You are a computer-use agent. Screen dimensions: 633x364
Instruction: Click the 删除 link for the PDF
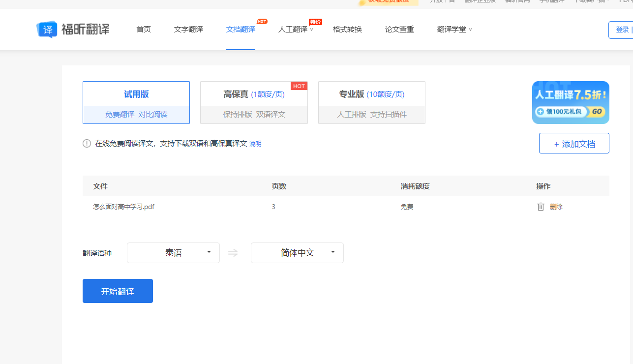point(556,207)
